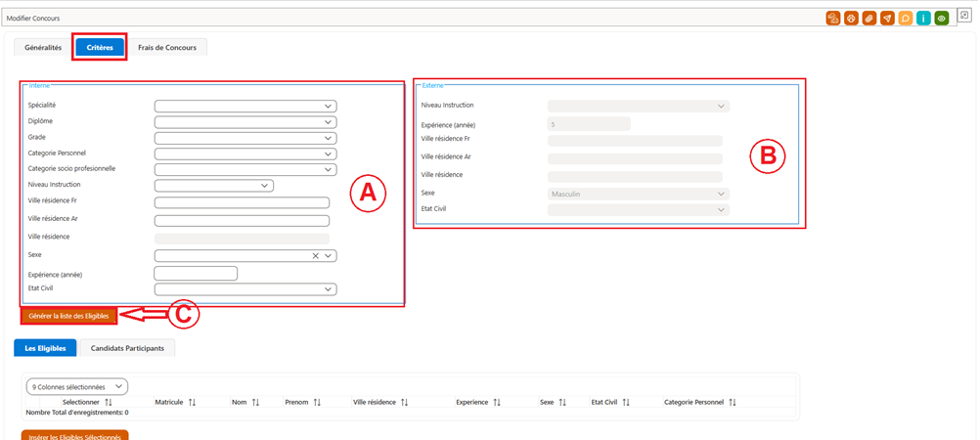
Task: Switch to Candidats Participants tab
Action: tap(127, 348)
